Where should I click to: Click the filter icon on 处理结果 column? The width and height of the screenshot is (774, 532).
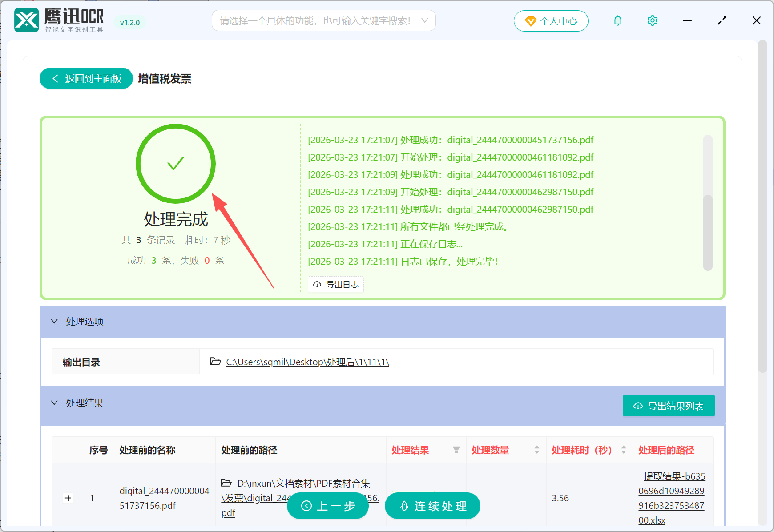click(x=456, y=450)
